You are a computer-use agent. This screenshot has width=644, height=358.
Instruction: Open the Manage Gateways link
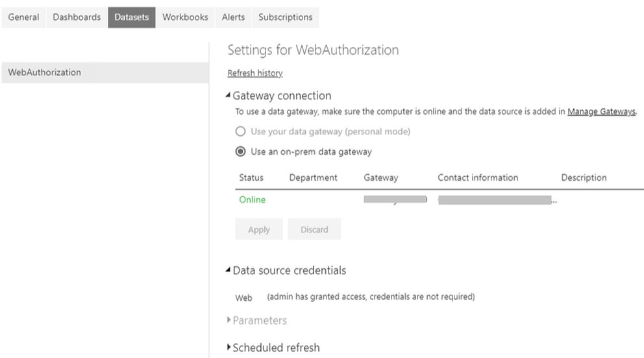tap(601, 111)
